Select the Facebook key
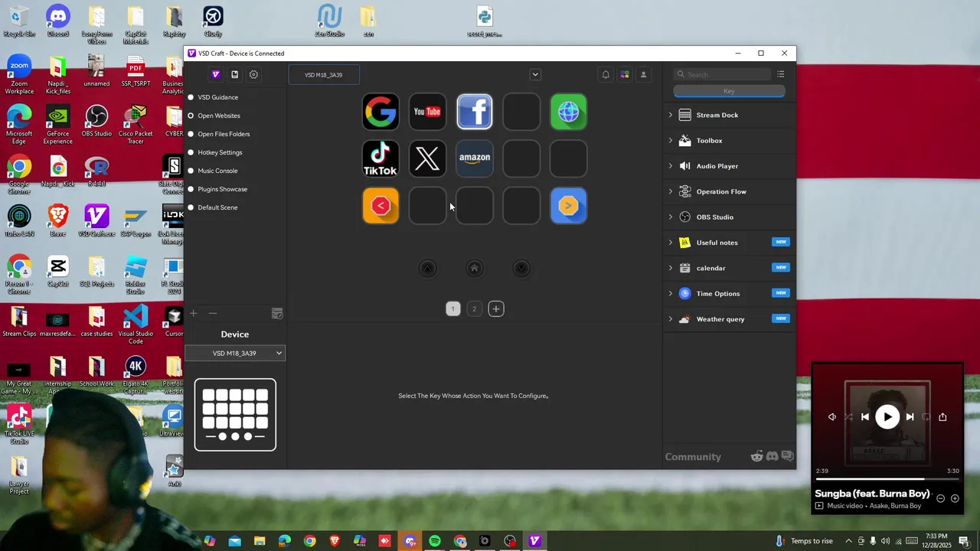This screenshot has width=980, height=551. click(475, 112)
